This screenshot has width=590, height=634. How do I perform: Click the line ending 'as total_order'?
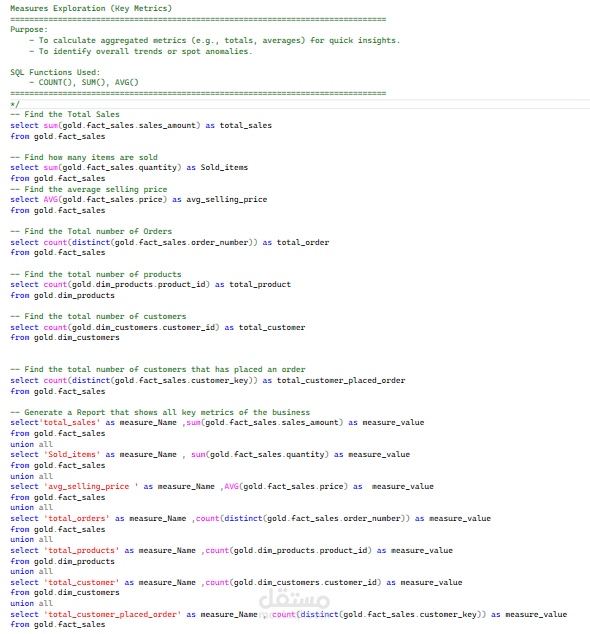point(169,243)
